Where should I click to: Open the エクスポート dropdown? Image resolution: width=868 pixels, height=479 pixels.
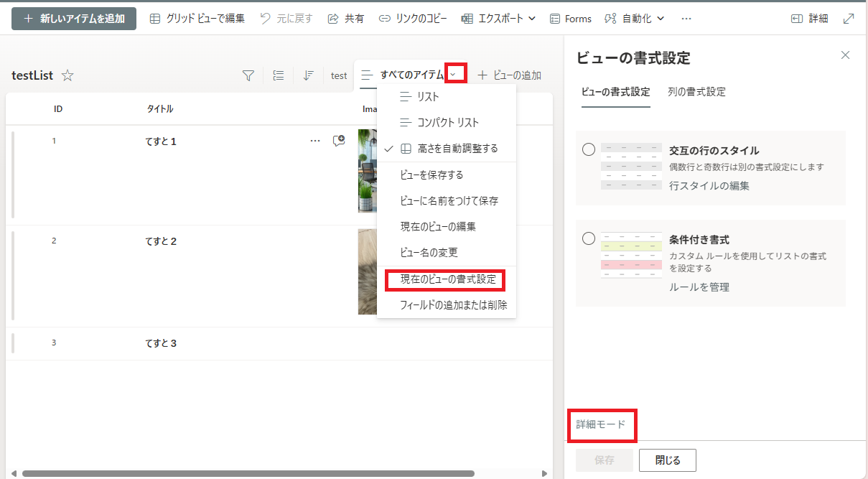tap(498, 19)
